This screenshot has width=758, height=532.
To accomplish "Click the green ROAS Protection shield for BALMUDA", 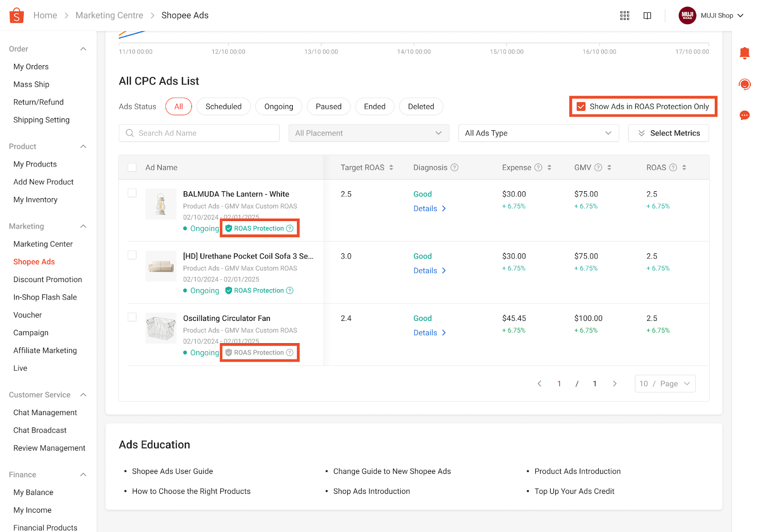I will coord(229,229).
